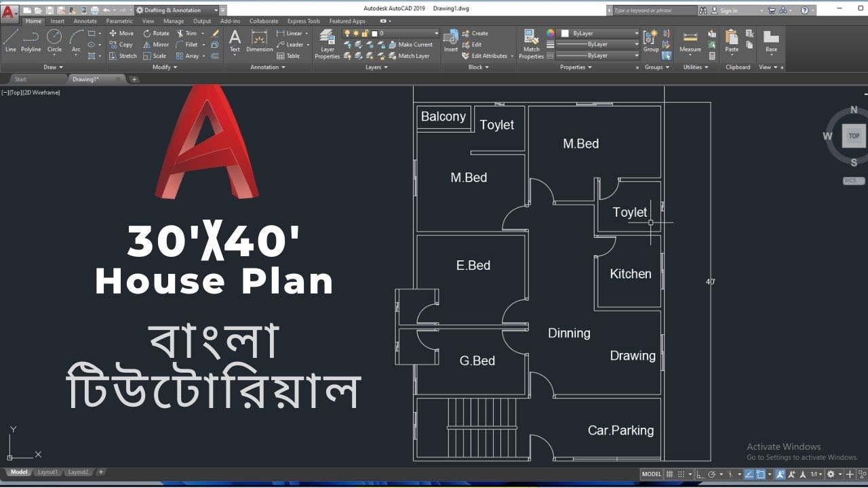Image resolution: width=868 pixels, height=488 pixels.
Task: Click the keyword search field
Action: [654, 10]
